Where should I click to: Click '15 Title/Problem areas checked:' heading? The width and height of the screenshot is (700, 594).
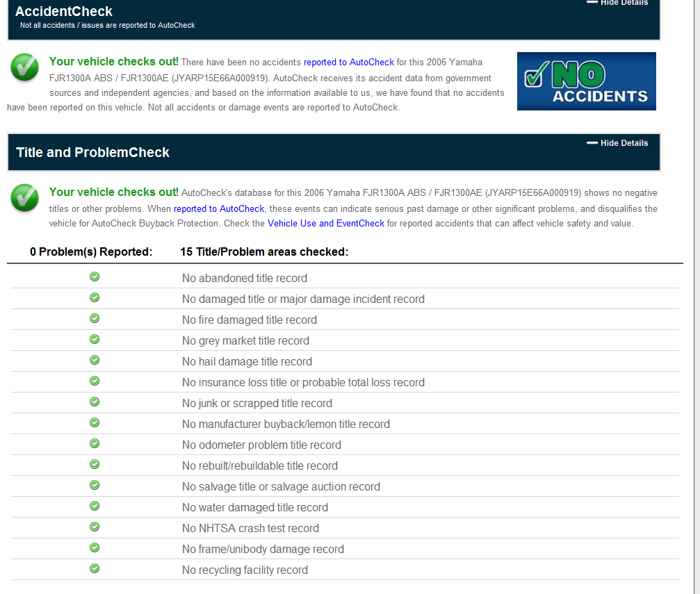(264, 251)
